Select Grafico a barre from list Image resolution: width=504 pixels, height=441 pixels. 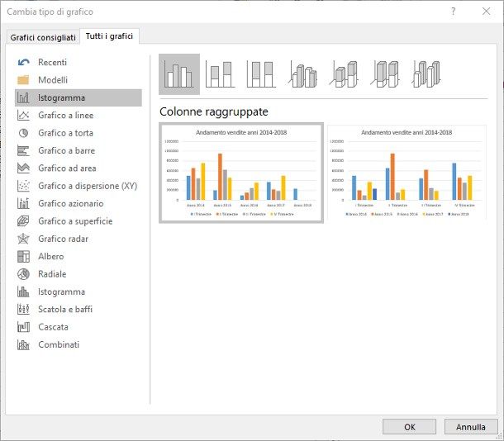[x=67, y=150]
